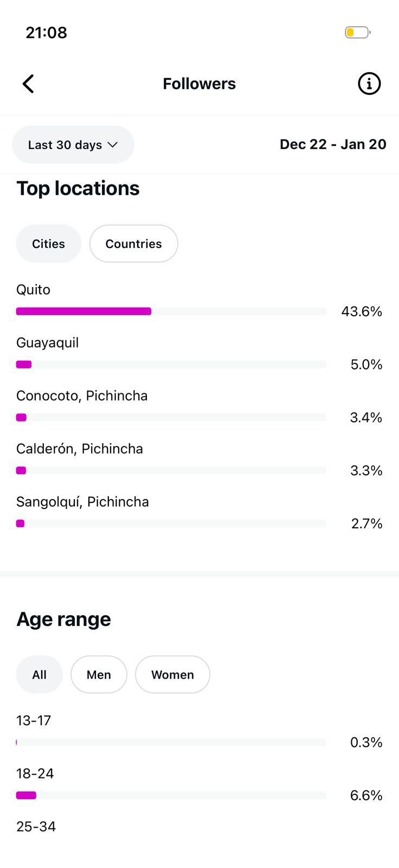Tap the Dec 22 - Jan 20 date range
The width and height of the screenshot is (399, 868).
[333, 144]
